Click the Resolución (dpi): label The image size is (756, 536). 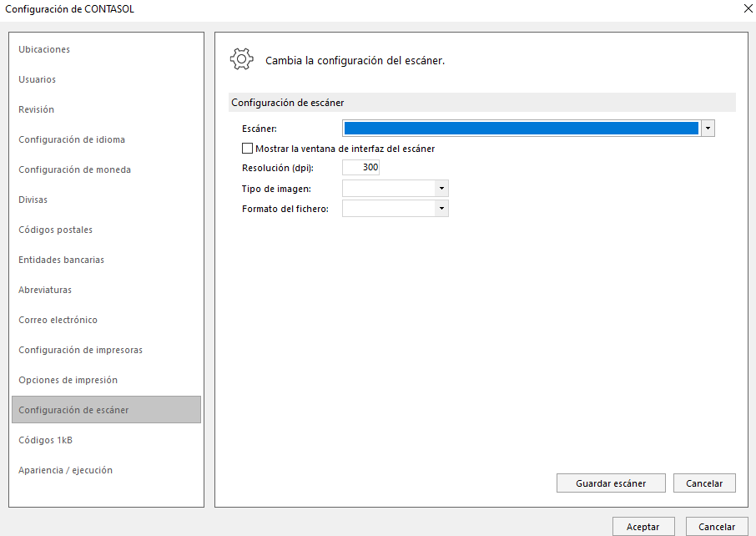[278, 168]
